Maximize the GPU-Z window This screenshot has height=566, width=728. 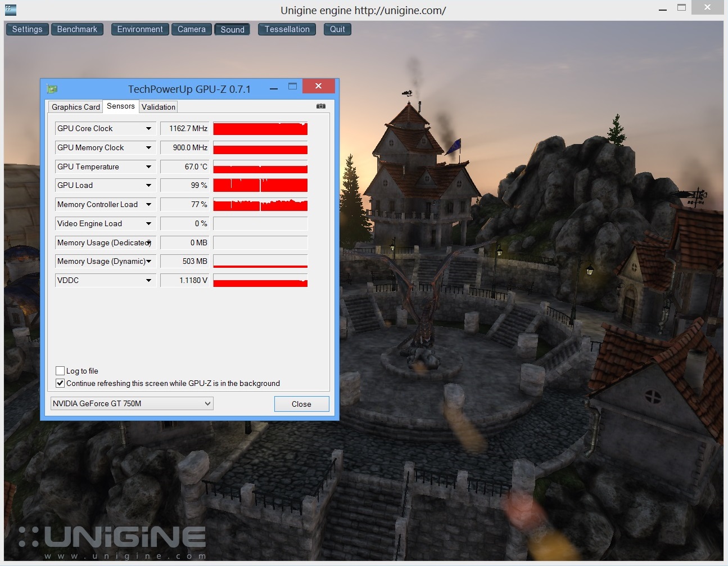pos(292,87)
